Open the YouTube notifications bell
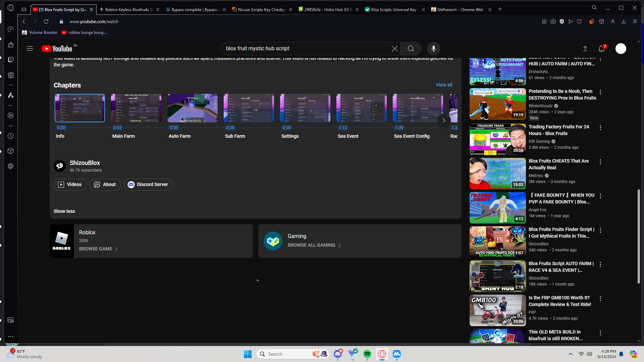The image size is (644, 362). 601,49
